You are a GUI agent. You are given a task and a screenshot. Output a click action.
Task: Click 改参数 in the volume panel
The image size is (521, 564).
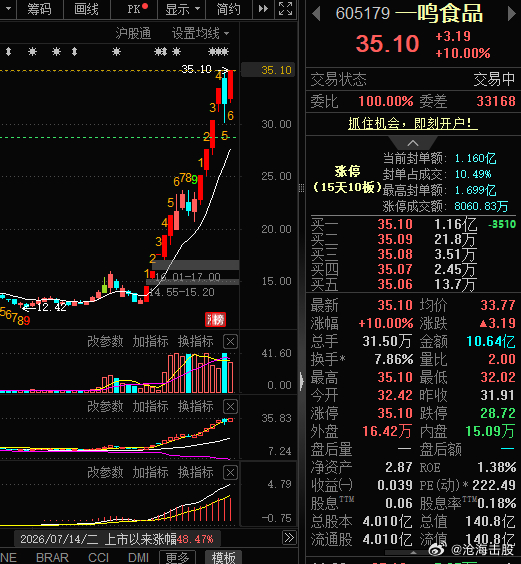coord(105,341)
